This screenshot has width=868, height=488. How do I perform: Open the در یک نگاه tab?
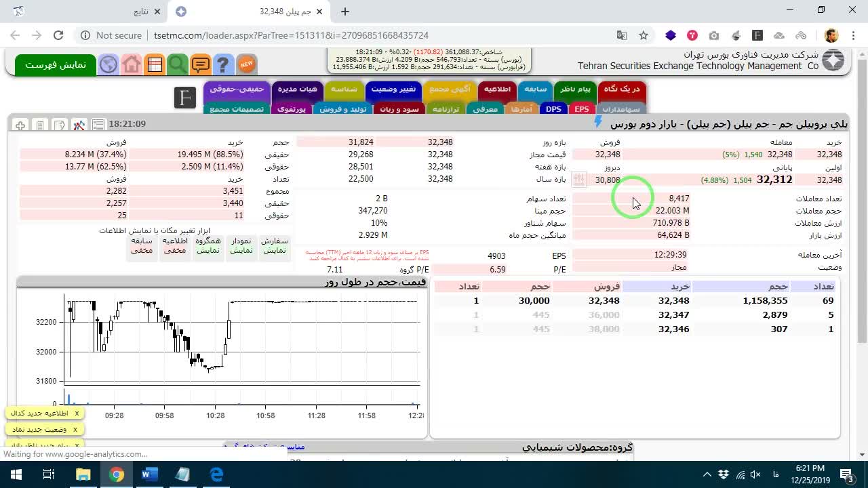tap(621, 89)
